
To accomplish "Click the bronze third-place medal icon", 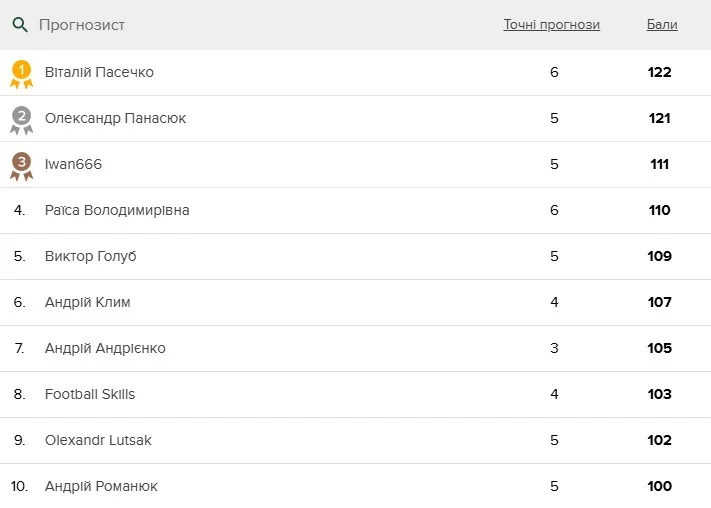I will tap(21, 165).
